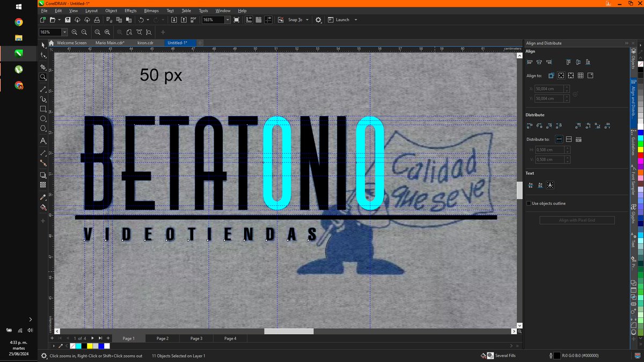644x362 pixels.
Task: Zoom in using property bar icon
Action: tap(75, 32)
